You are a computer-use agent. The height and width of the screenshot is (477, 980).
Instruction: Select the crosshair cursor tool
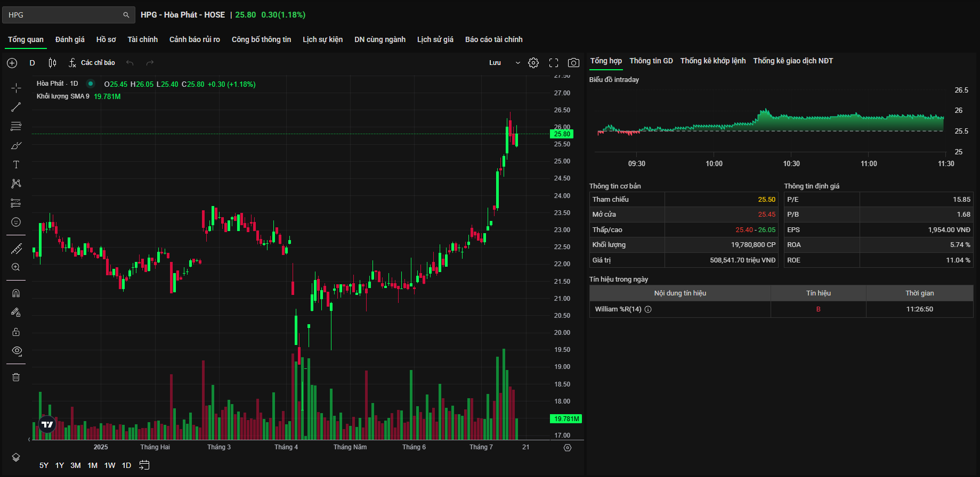[x=16, y=88]
